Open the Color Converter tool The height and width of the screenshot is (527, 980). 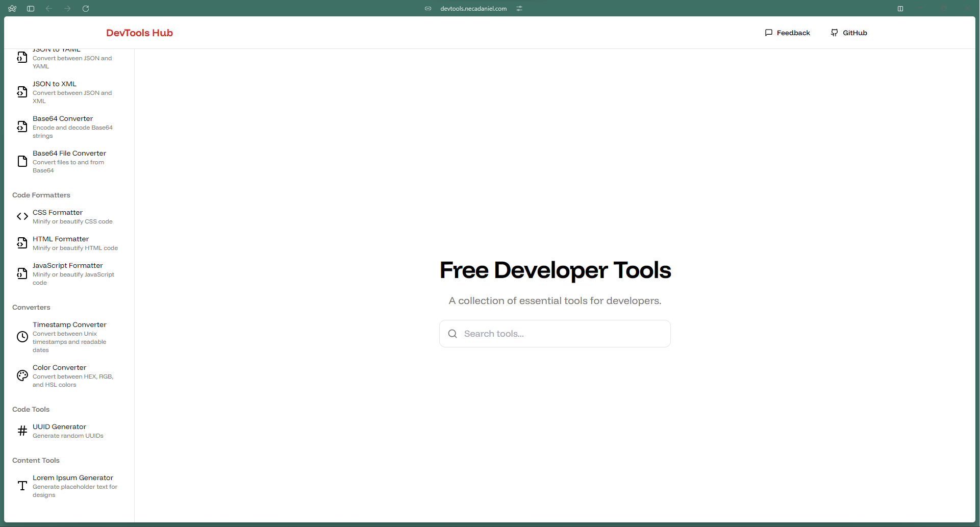click(69, 375)
